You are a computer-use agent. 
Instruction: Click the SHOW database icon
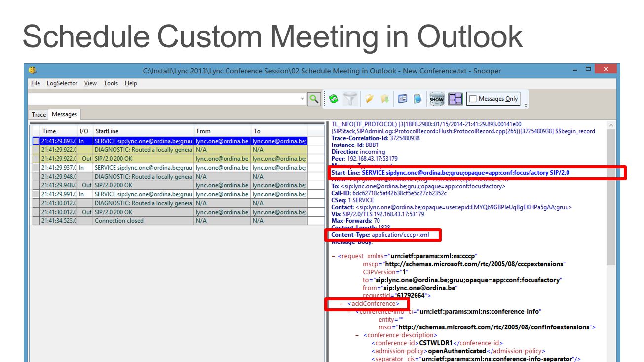437,99
